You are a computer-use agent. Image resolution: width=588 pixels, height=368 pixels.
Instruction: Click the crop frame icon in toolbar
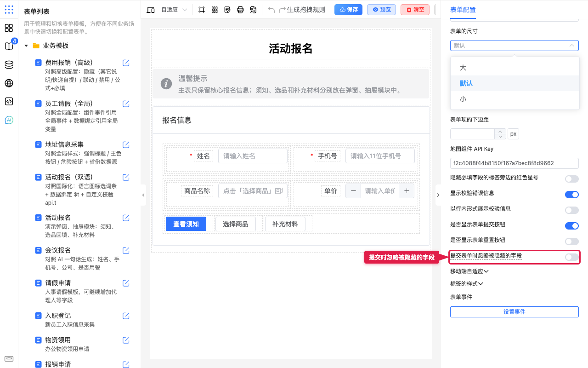(x=202, y=10)
